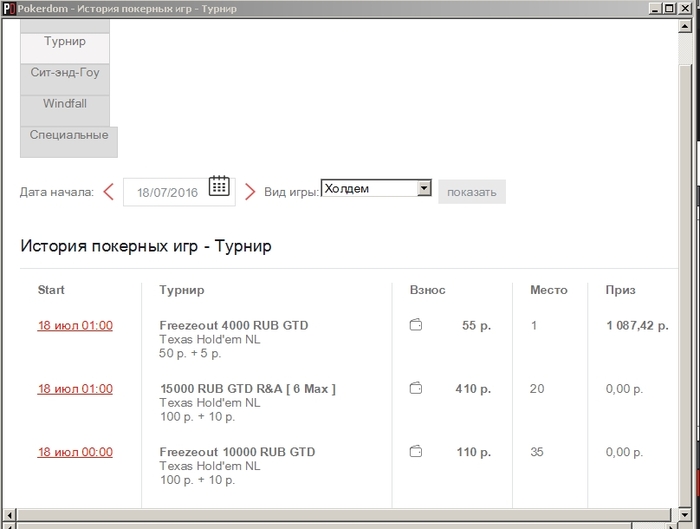
Task: Click the horizontal scrollbar left arrow
Action: (x=9, y=514)
